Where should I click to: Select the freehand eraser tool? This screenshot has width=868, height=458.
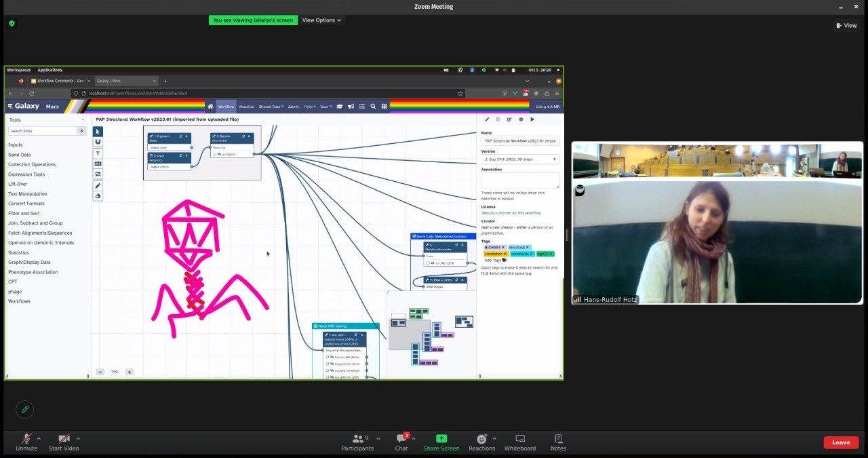click(98, 196)
